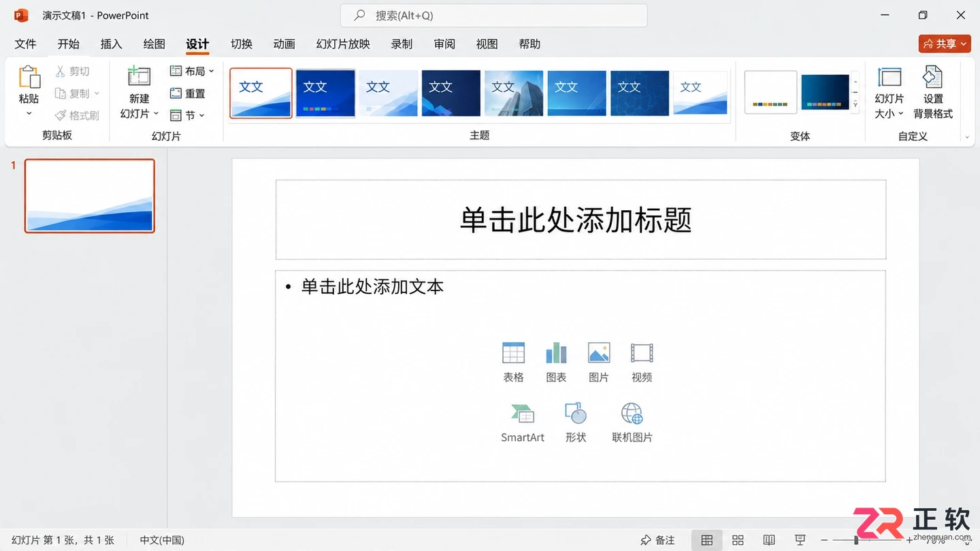Switch to the 动画 Animations tab

[284, 44]
